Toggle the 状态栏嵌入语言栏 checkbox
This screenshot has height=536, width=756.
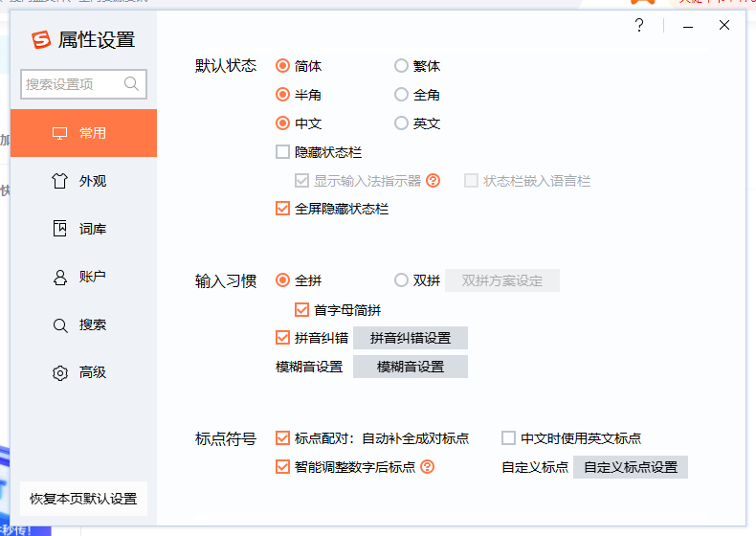(x=471, y=181)
